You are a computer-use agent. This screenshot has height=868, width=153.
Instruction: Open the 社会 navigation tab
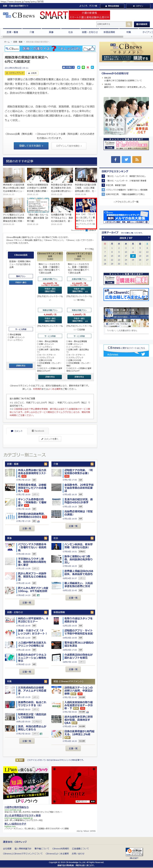70,32
